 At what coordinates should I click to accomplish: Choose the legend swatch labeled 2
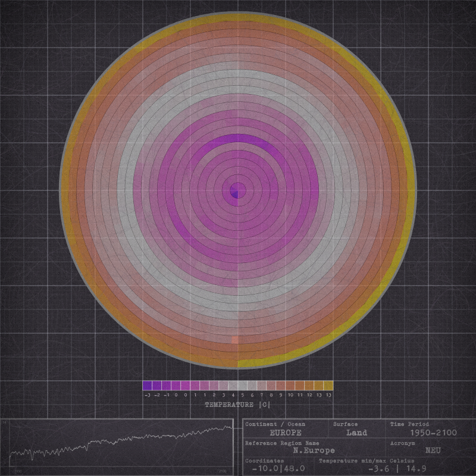[214, 386]
